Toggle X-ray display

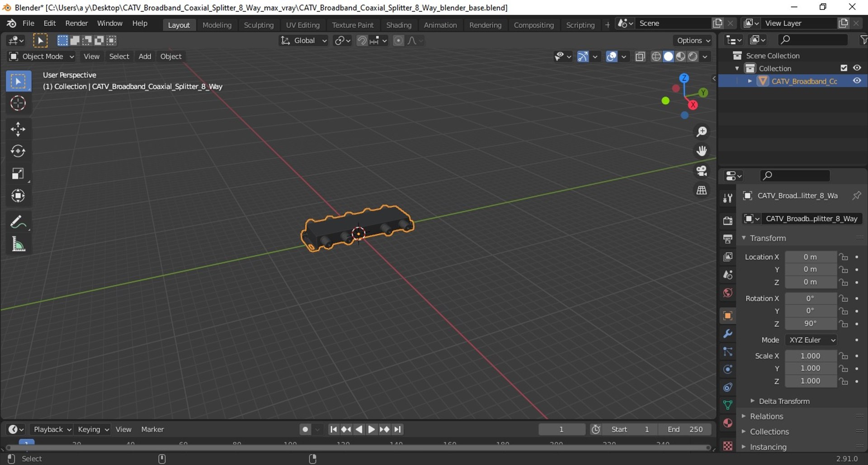coord(640,57)
